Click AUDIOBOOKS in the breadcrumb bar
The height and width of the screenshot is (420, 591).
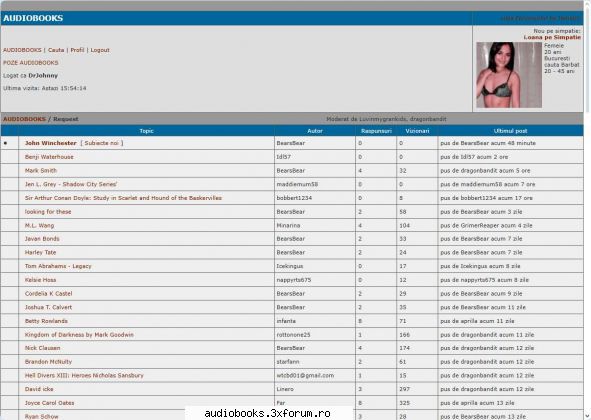pos(24,119)
